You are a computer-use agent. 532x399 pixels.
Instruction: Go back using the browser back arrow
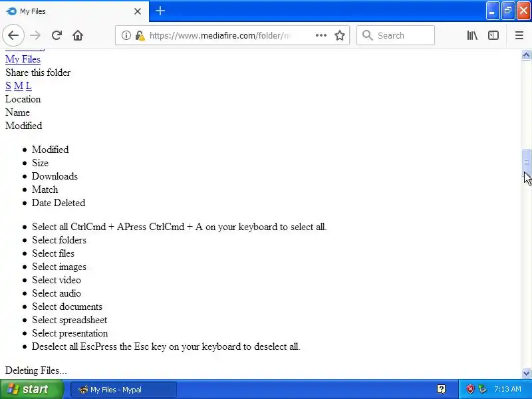click(13, 35)
